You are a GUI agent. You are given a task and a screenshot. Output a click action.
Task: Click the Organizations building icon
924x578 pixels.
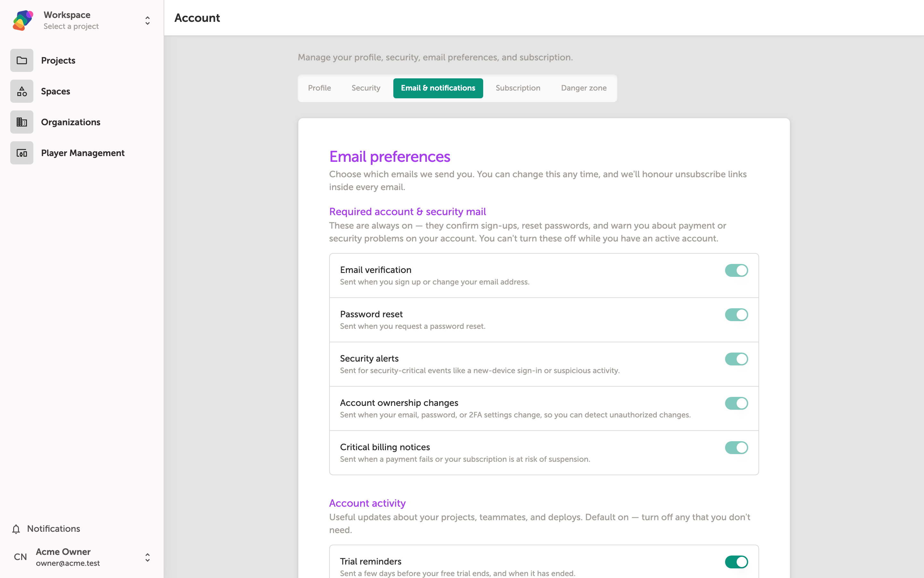point(22,122)
